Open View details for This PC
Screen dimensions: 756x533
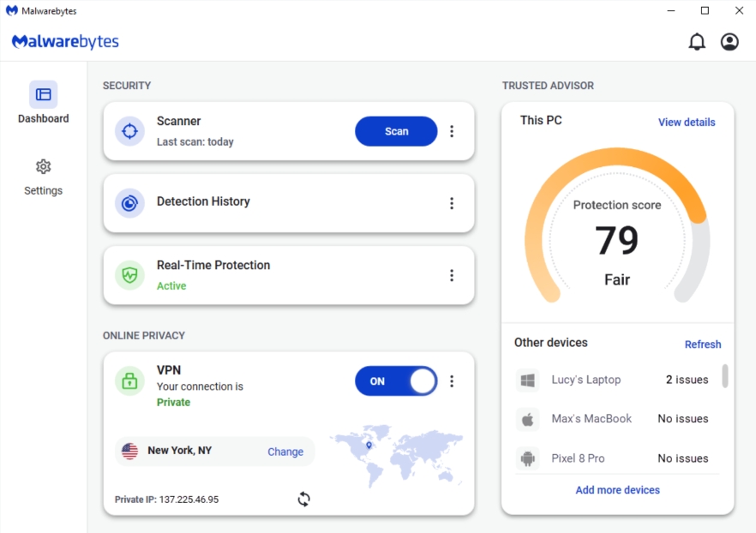(x=687, y=122)
